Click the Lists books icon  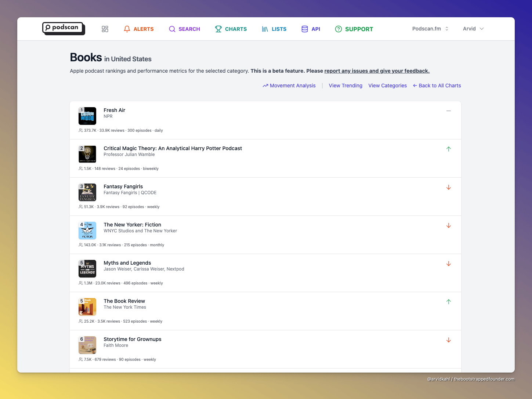265,29
